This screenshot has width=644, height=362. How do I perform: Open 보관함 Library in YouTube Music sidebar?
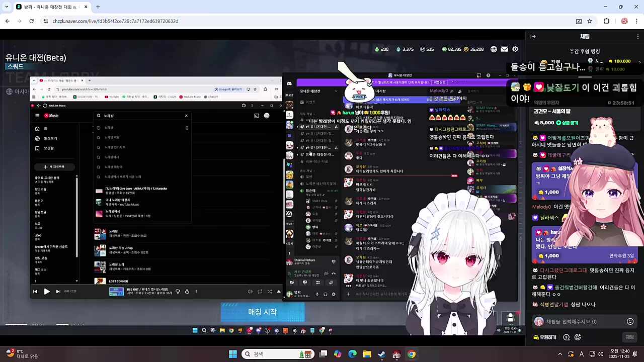45,148
